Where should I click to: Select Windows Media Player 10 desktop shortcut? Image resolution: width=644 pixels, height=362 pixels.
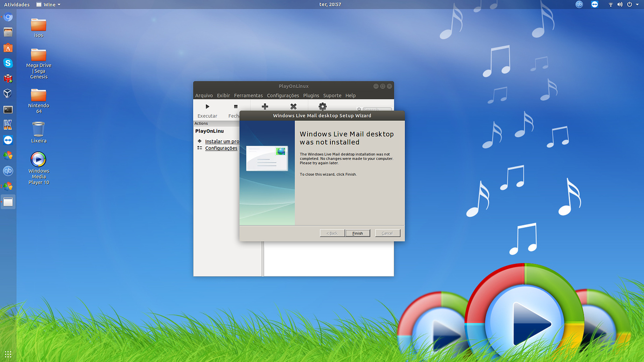click(x=39, y=168)
